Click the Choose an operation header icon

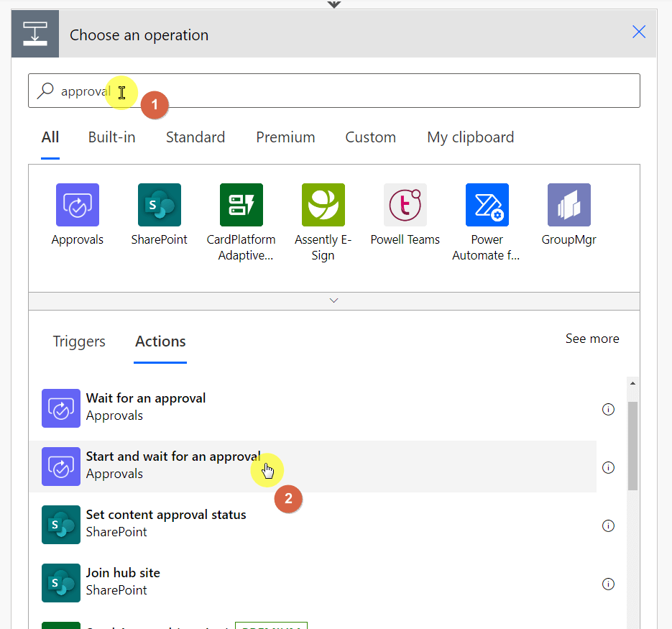point(35,34)
